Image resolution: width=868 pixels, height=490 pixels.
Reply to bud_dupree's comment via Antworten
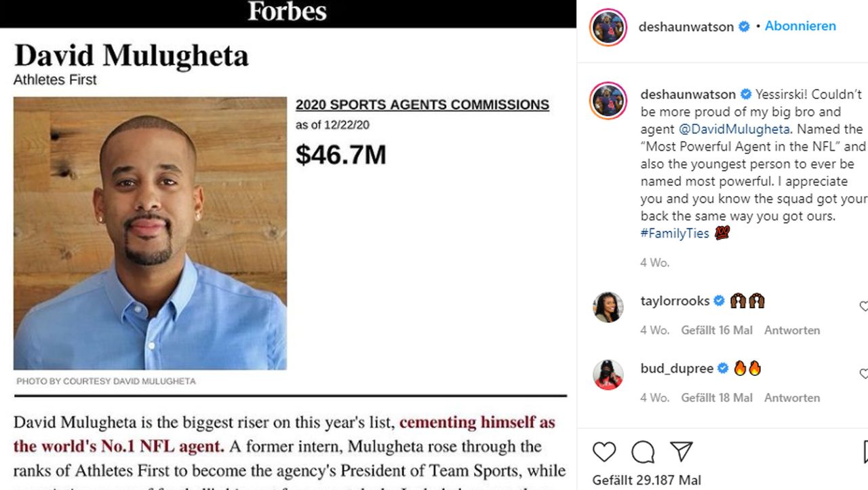tap(792, 398)
